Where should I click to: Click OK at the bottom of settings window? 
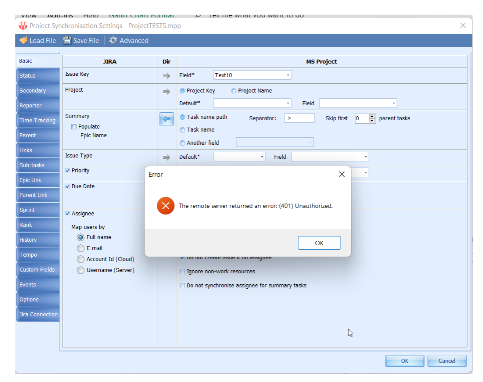tap(405, 361)
